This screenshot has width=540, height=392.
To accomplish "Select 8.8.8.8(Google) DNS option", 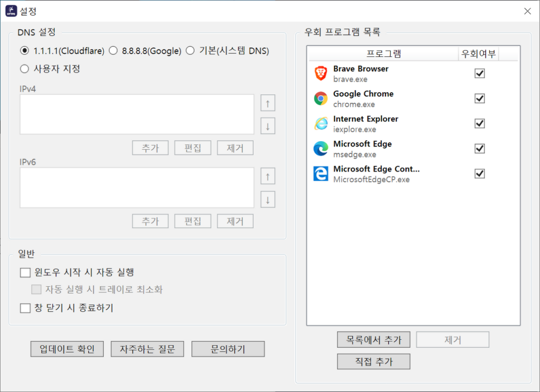I will coord(113,51).
